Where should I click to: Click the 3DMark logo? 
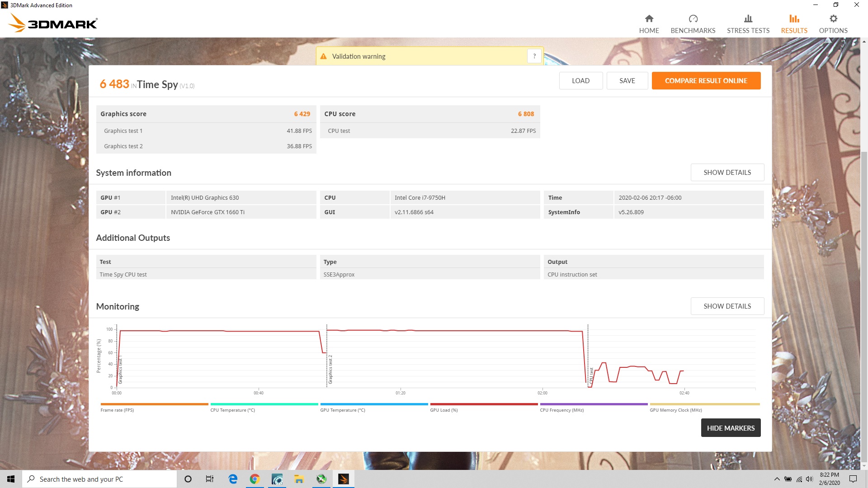click(x=53, y=23)
